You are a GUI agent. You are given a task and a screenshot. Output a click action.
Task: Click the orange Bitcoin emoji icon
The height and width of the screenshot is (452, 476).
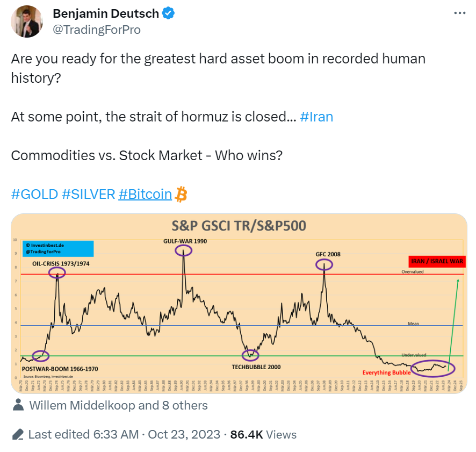pyautogui.click(x=182, y=194)
